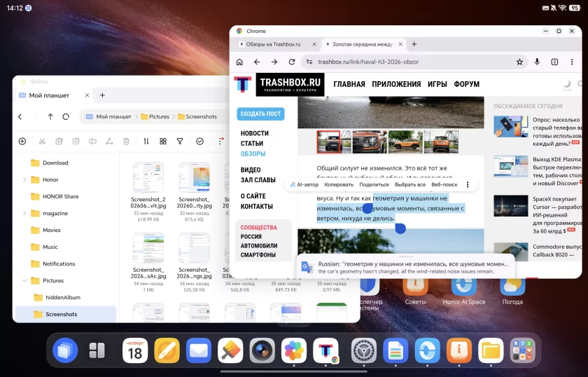Close the Обзоры на Trashbox.ru tab
The image size is (588, 377).
click(314, 44)
